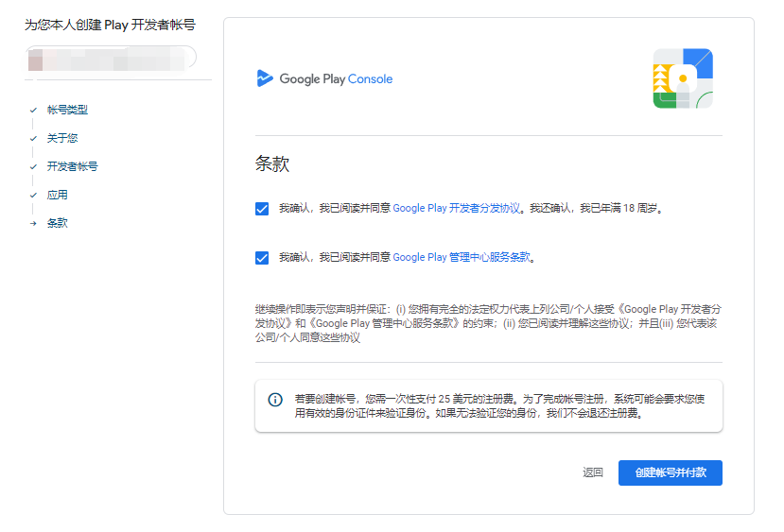Image resolution: width=784 pixels, height=532 pixels.
Task: Click 创建帐号并付款 button
Action: (671, 472)
